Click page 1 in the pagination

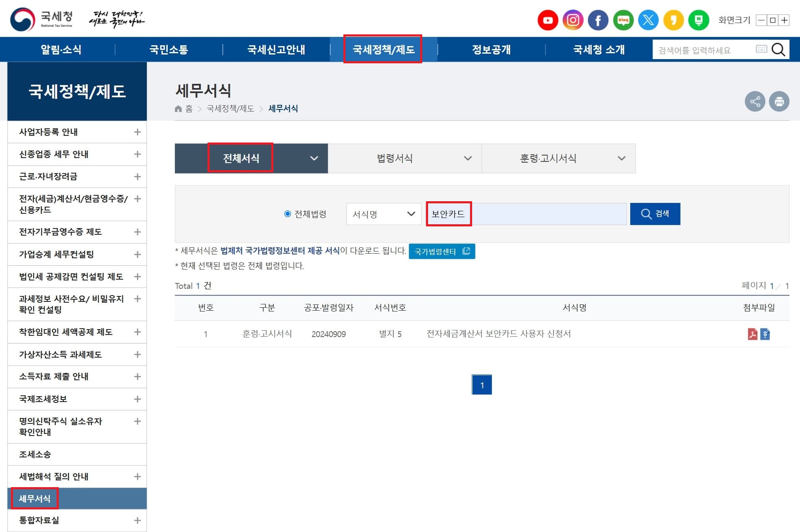[x=482, y=384]
